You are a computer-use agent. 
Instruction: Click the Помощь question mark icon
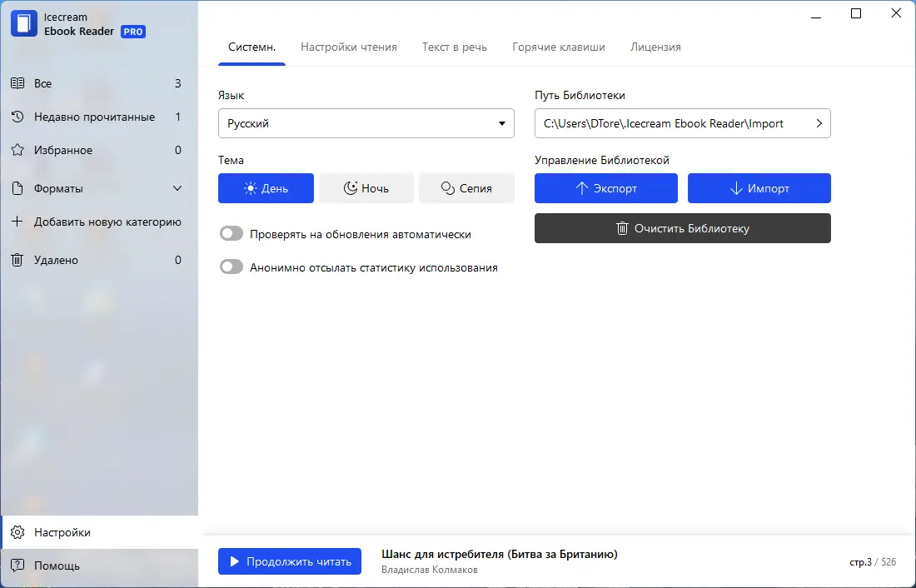tap(17, 566)
